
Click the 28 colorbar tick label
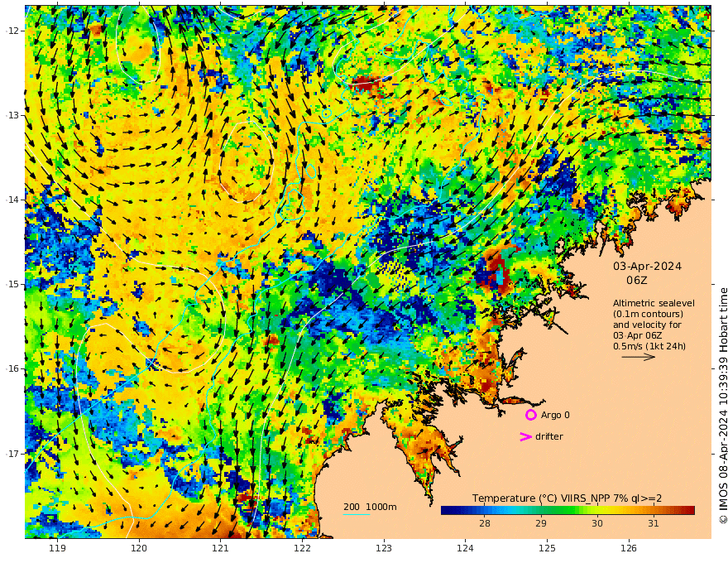[484, 523]
